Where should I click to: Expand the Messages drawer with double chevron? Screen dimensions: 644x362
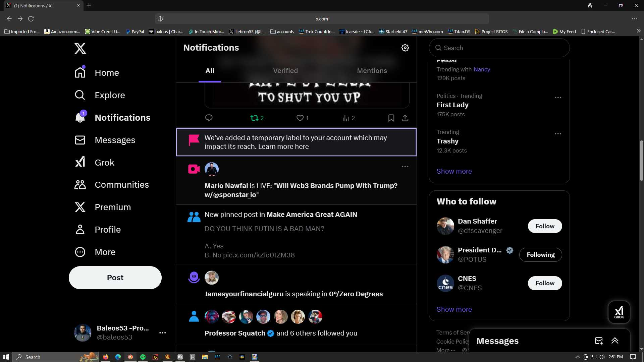(615, 341)
